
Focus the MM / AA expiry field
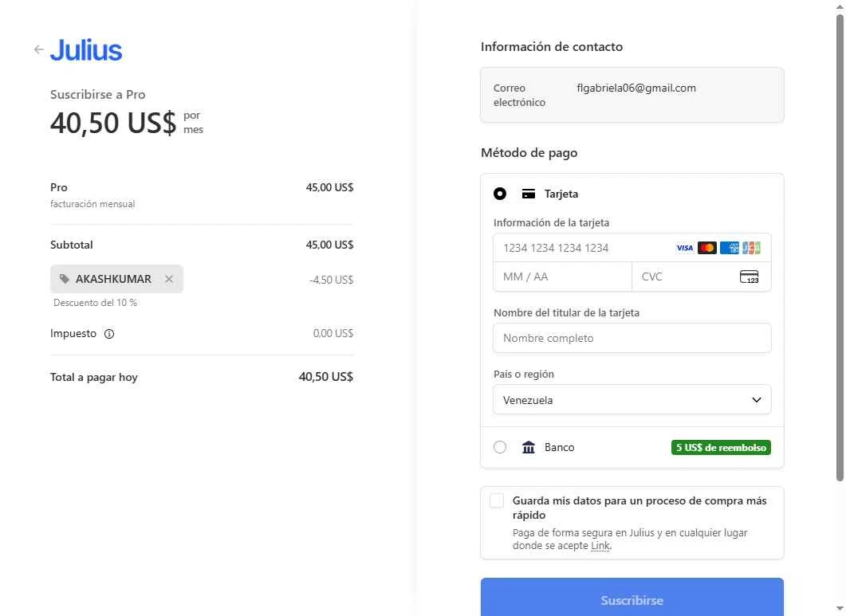pyautogui.click(x=562, y=277)
